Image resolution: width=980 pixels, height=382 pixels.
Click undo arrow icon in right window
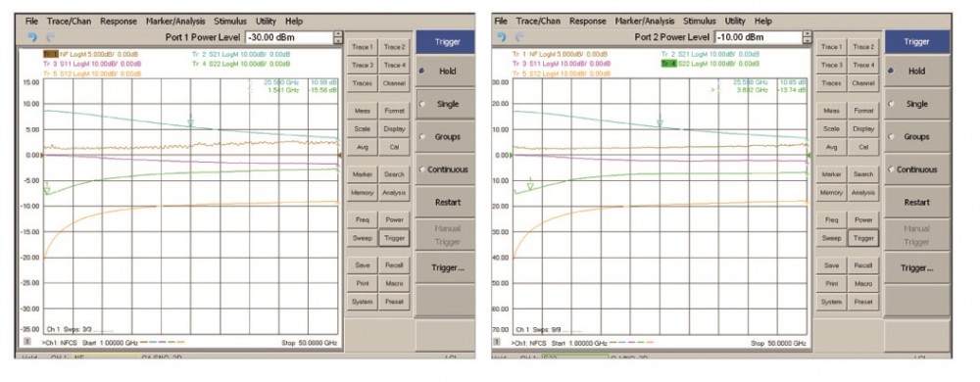point(502,37)
